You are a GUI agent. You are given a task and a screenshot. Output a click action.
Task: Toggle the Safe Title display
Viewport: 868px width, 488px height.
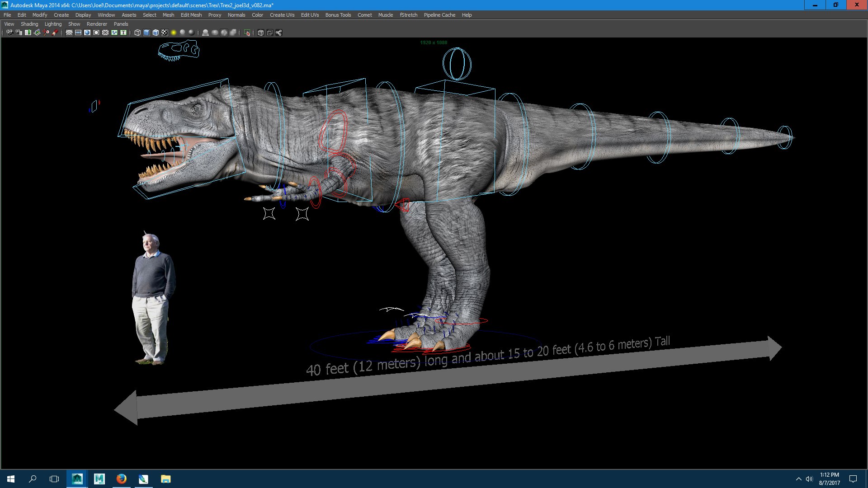[123, 33]
